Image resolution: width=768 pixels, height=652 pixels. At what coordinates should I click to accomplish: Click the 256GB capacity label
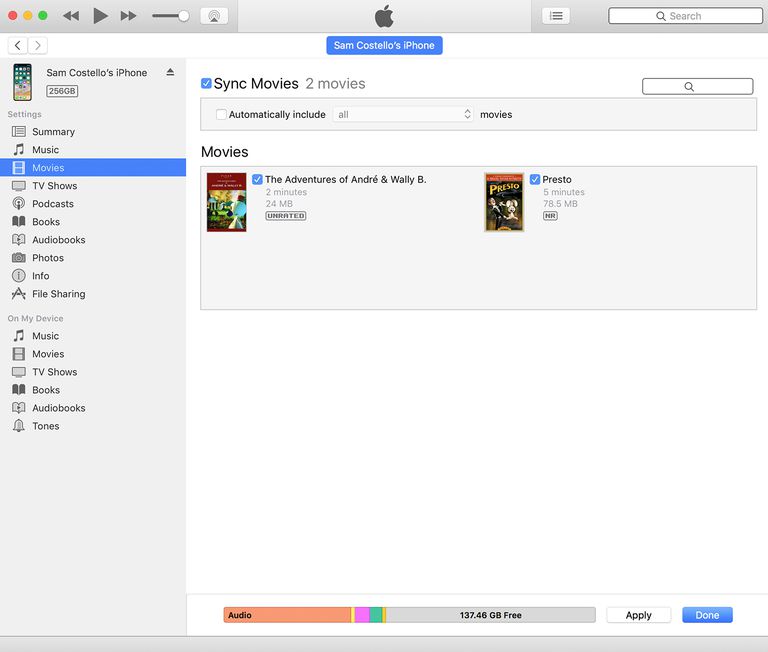(x=62, y=91)
